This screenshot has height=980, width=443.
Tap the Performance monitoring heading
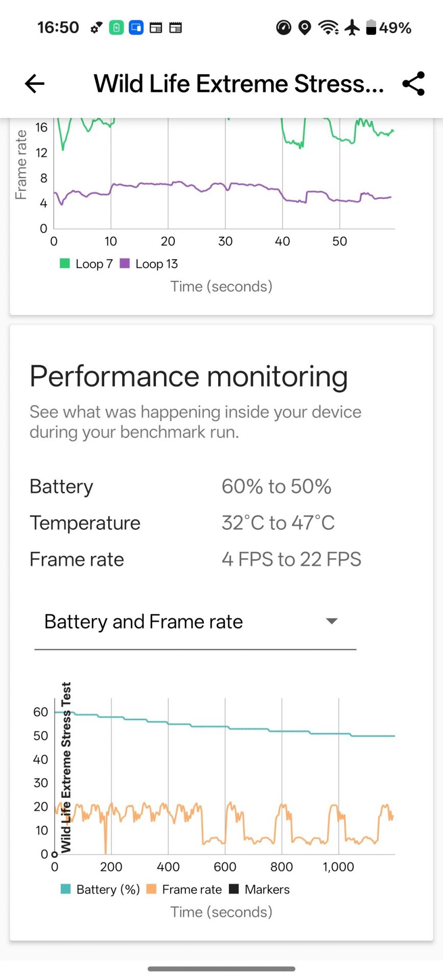189,377
